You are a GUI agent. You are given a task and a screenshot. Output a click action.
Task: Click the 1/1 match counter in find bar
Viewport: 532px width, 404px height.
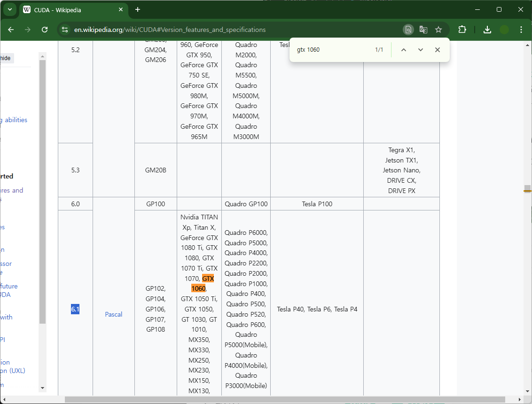(x=379, y=50)
